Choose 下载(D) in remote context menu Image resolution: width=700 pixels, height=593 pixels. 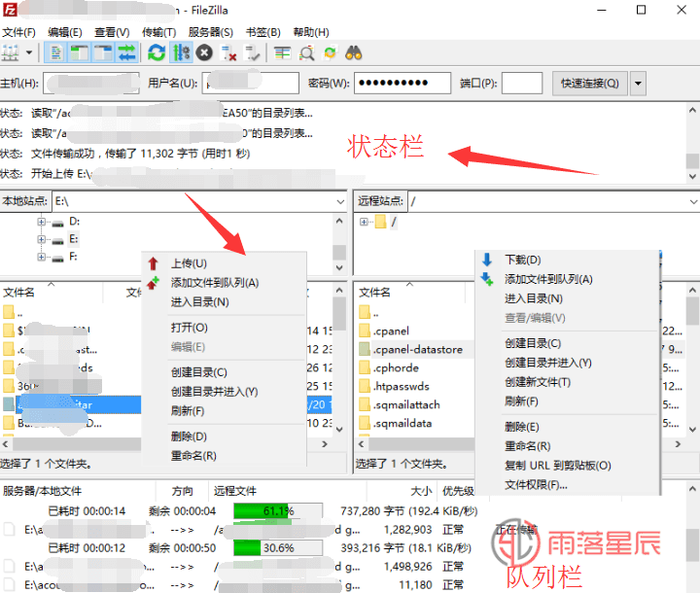(523, 260)
